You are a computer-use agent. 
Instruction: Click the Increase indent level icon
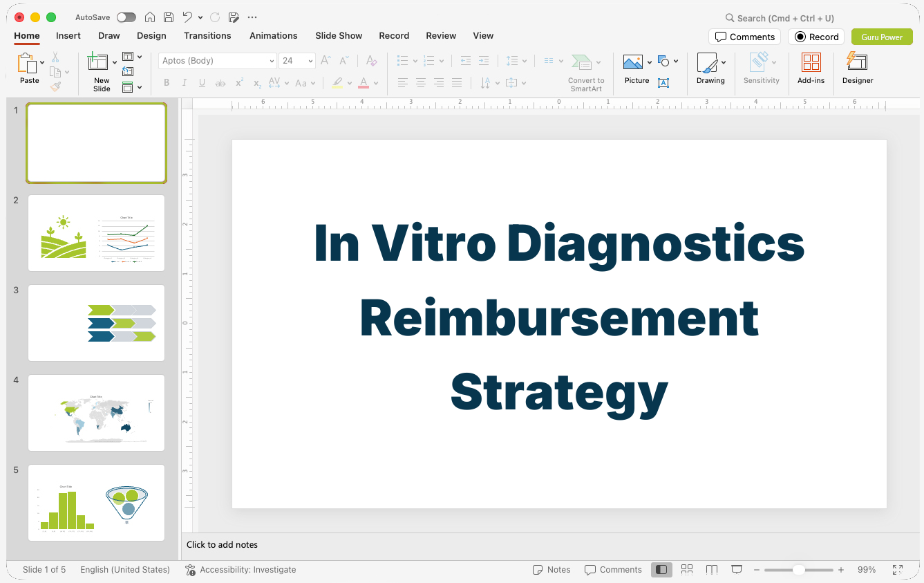484,61
